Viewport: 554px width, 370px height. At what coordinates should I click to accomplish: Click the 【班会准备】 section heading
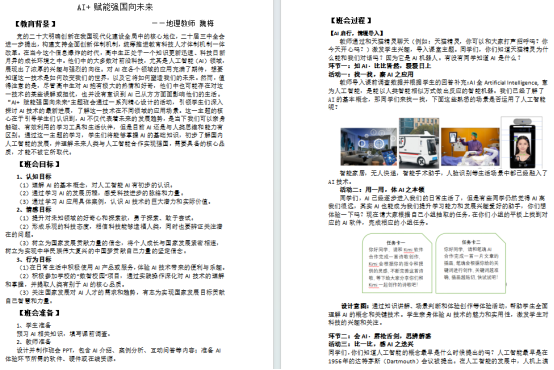point(39,313)
